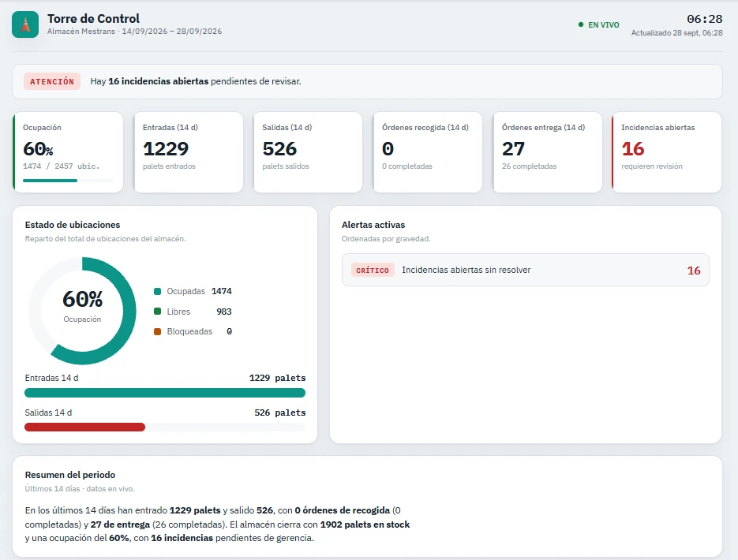This screenshot has height=560, width=738.
Task: Click the green Libres legend swatch
Action: click(158, 312)
